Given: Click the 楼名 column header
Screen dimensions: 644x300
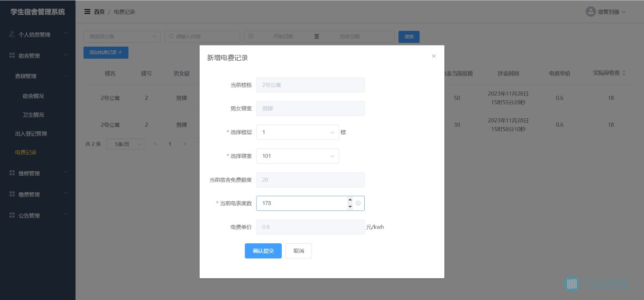Looking at the screenshot, I should click(x=110, y=73).
